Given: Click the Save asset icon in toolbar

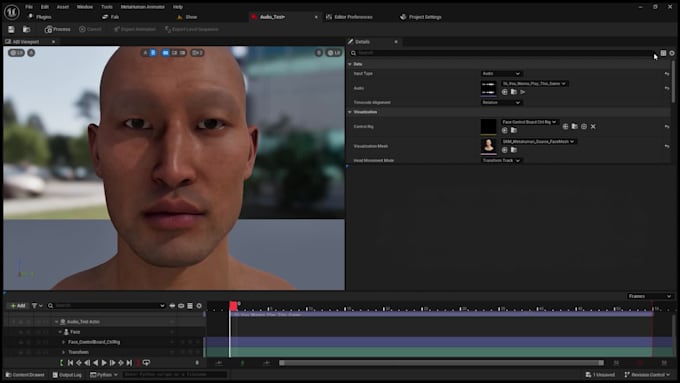Looking at the screenshot, I should click(11, 29).
